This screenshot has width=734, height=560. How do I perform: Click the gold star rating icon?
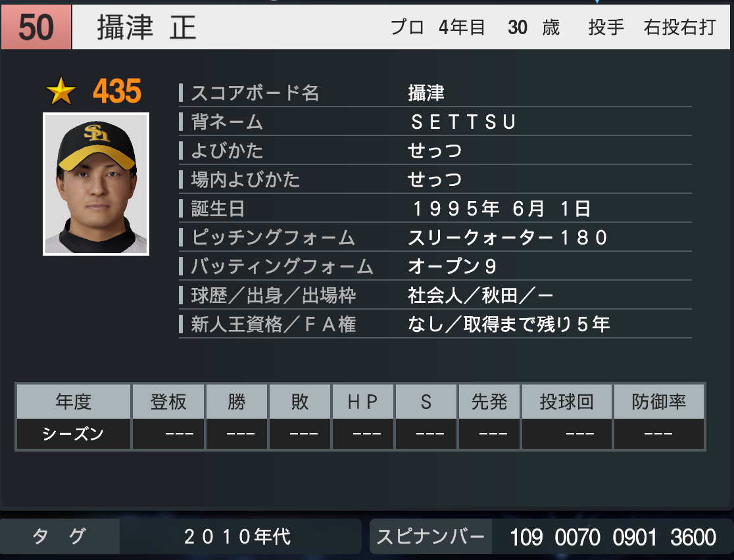pos(61,91)
